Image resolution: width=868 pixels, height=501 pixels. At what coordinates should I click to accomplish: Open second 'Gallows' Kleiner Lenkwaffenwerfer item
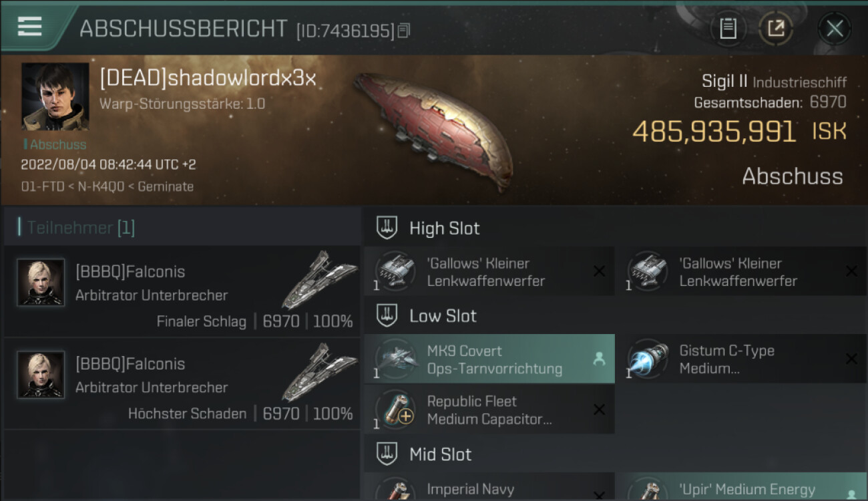[x=742, y=271]
